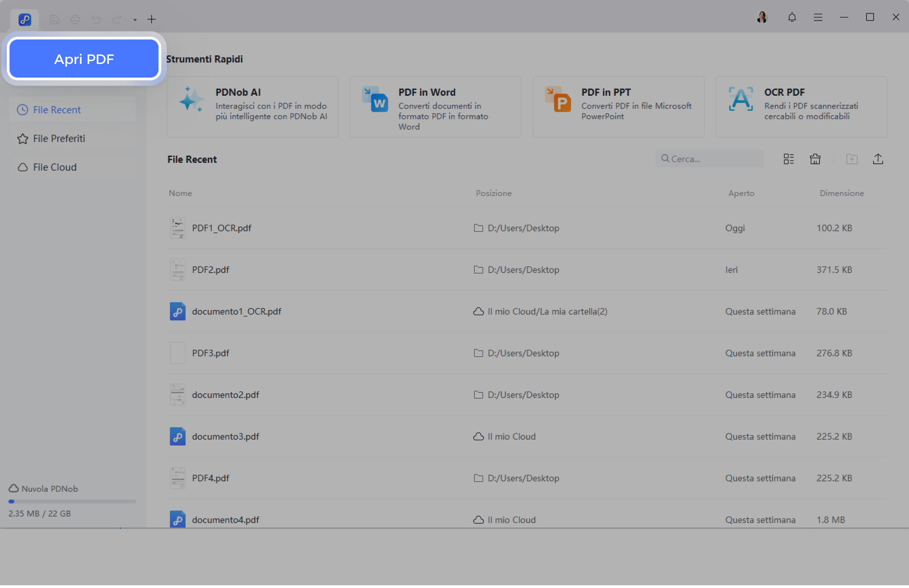Viewport: 909px width, 588px height.
Task: Click the Nuvola PDNob storage label
Action: point(49,489)
